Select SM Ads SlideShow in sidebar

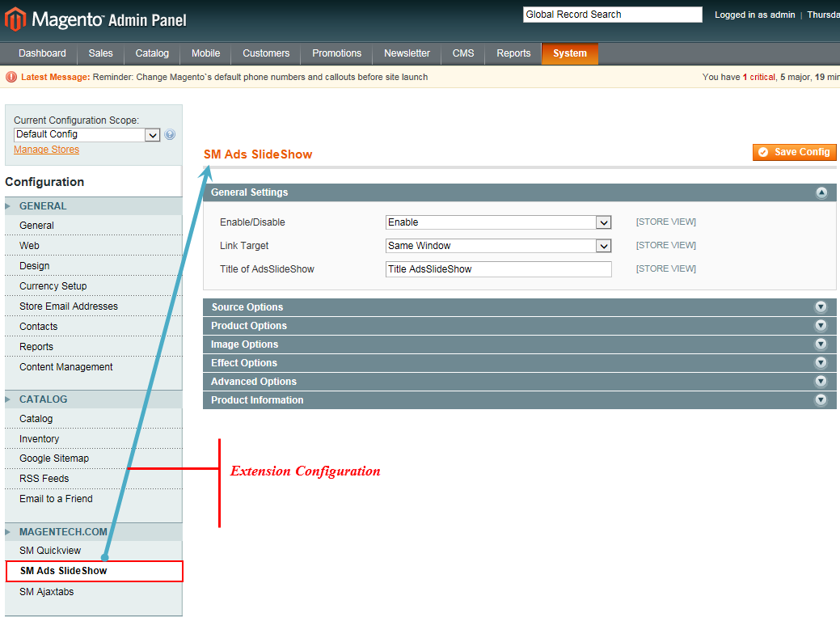point(95,571)
